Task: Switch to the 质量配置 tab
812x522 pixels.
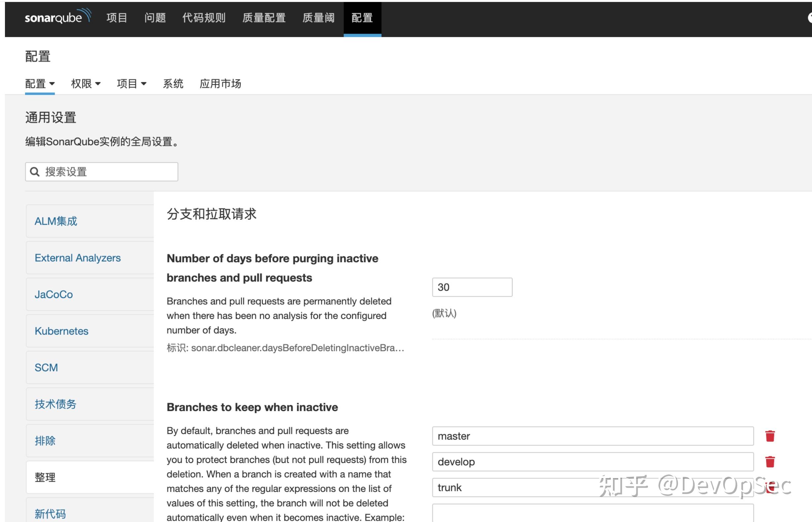Action: pos(264,17)
